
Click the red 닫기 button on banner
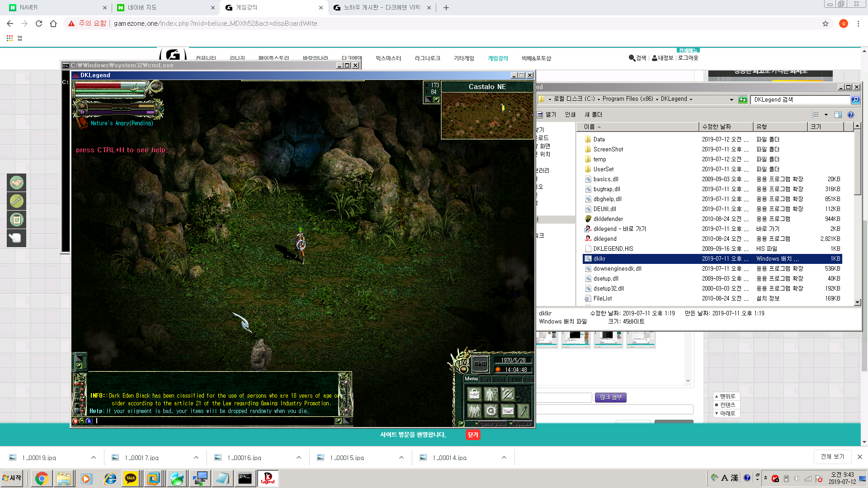473,435
